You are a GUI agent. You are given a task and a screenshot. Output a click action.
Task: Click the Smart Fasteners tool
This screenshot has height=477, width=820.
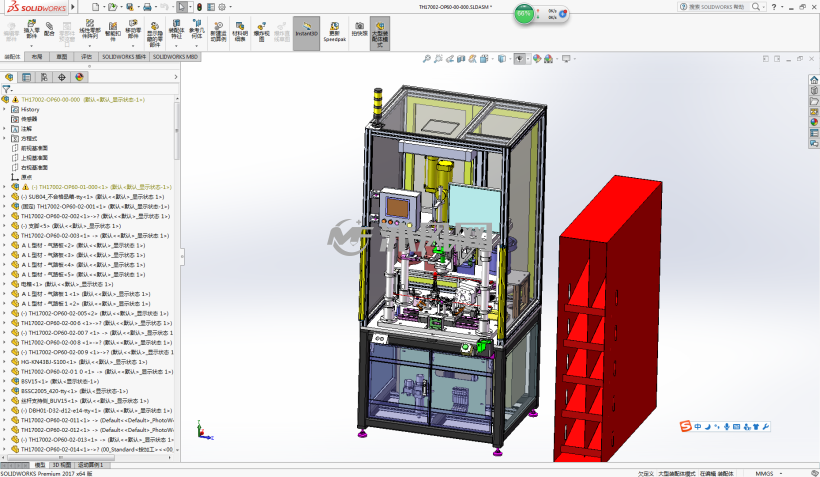coord(112,30)
